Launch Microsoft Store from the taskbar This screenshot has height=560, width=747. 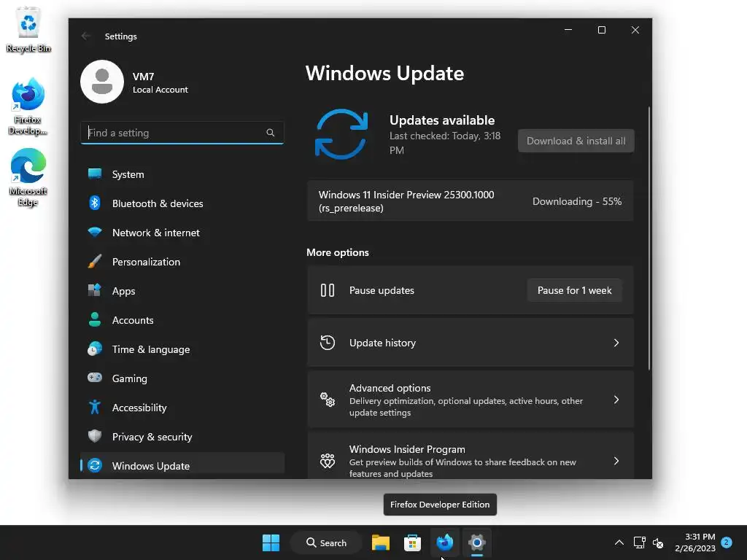pyautogui.click(x=412, y=542)
